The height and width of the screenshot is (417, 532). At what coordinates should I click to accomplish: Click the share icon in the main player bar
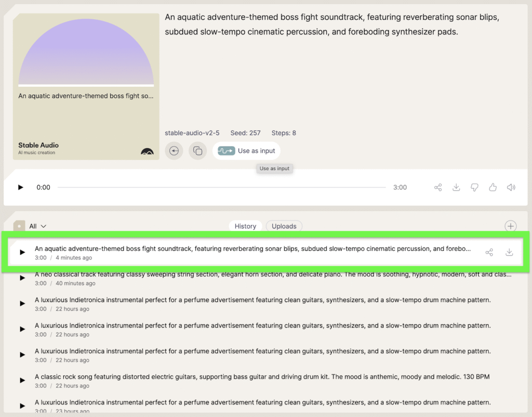pos(438,188)
